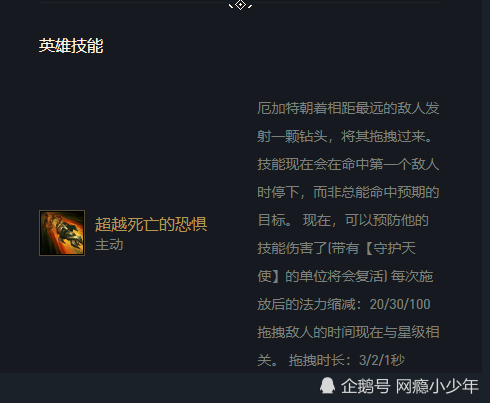The width and height of the screenshot is (490, 403).
Task: Click the 放后的法力缩减 label text
Action: (x=308, y=304)
